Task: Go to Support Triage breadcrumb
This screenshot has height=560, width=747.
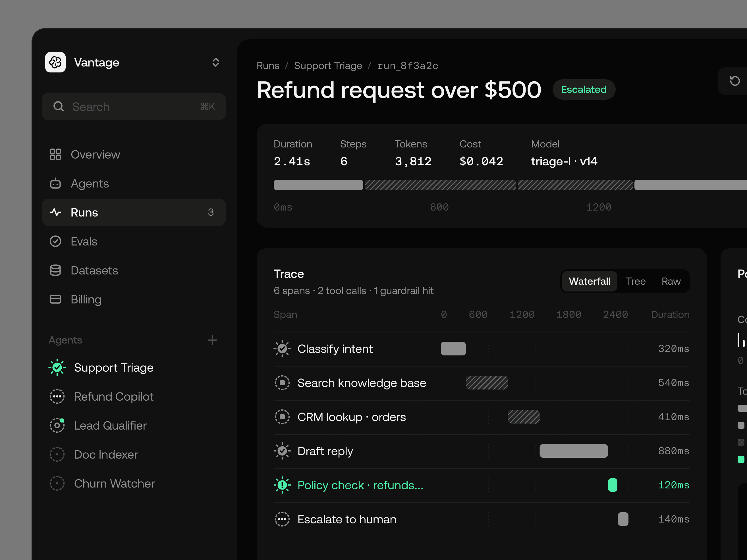Action: tap(328, 65)
